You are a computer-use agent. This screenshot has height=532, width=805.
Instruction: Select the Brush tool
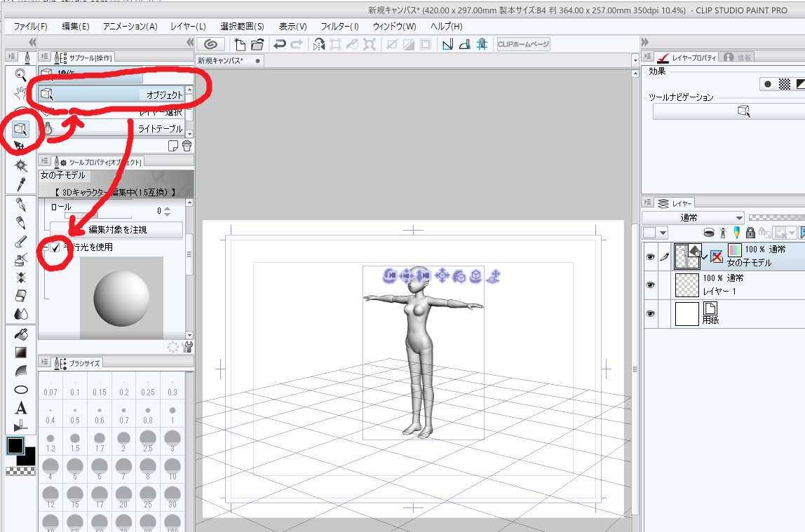point(20,241)
